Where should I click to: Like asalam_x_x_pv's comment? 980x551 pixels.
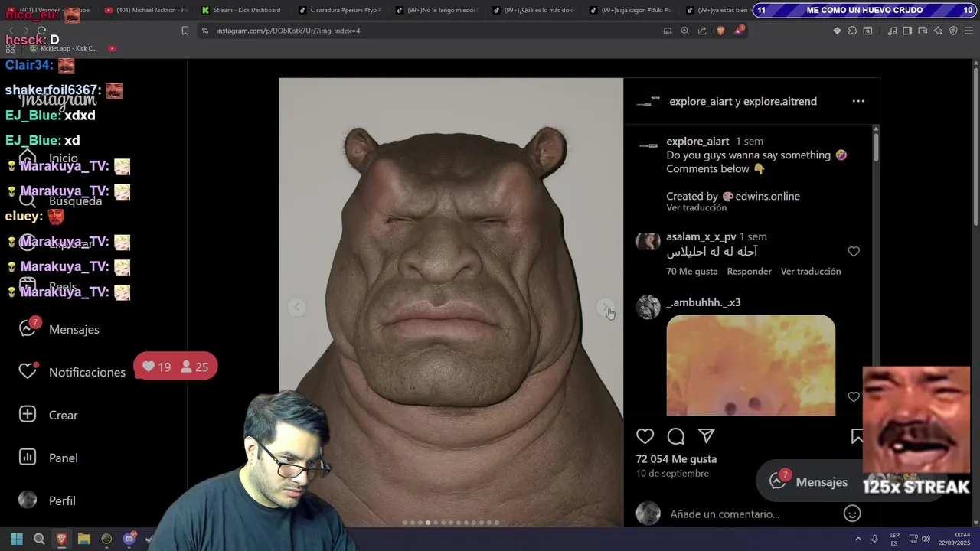[854, 252]
